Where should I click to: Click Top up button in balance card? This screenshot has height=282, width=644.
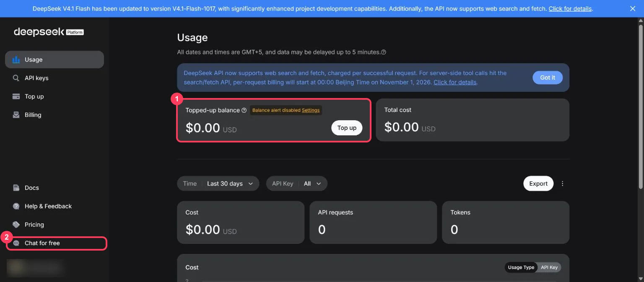[347, 128]
